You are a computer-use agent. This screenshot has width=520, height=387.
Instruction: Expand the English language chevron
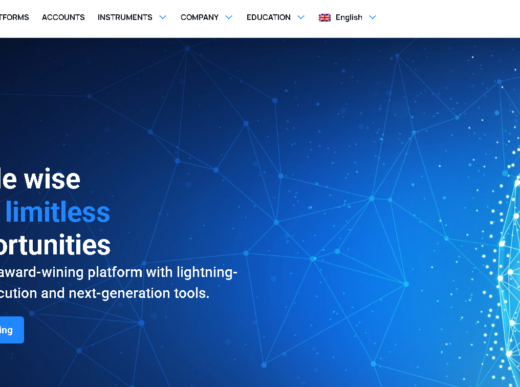373,17
